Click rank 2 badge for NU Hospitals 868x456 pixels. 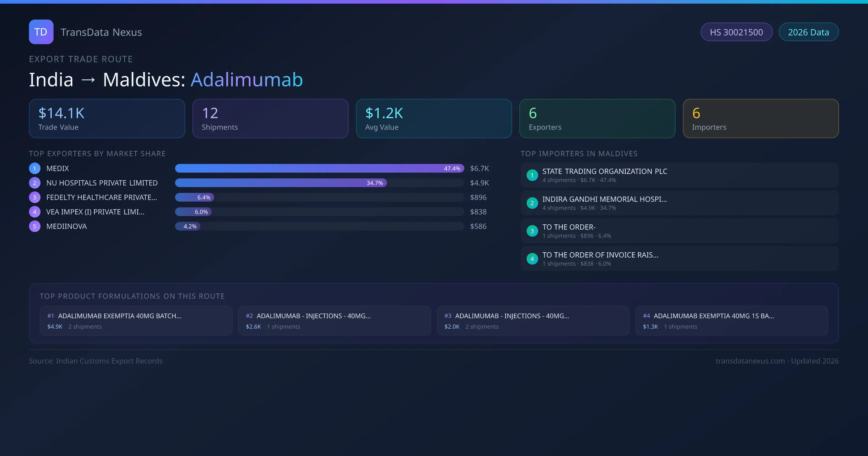click(x=35, y=183)
